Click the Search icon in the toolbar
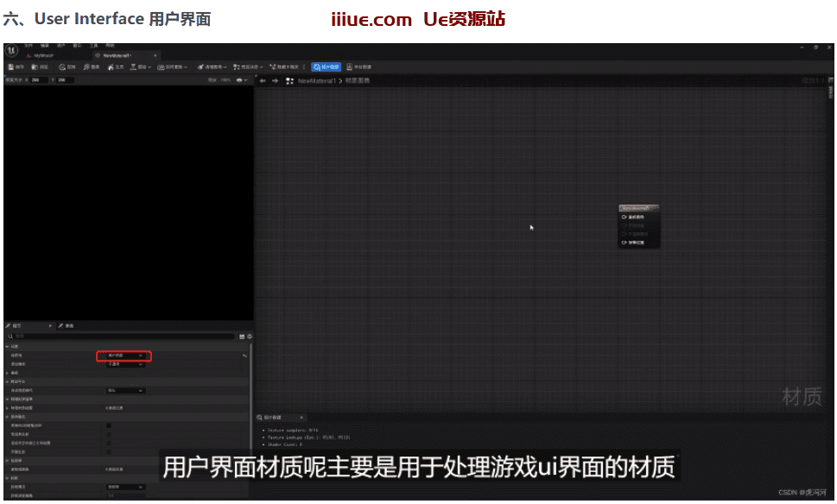This screenshot has width=837, height=504. coord(92,66)
